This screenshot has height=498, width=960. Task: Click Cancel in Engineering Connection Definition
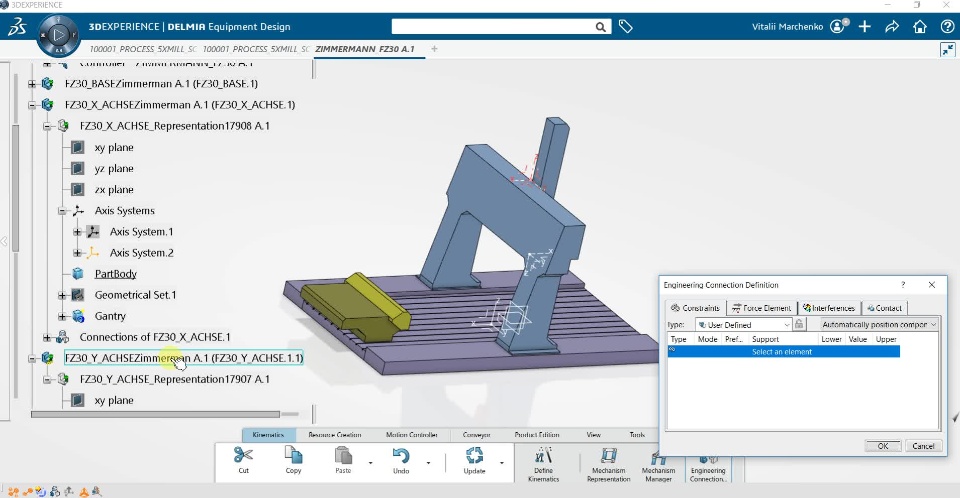click(923, 446)
